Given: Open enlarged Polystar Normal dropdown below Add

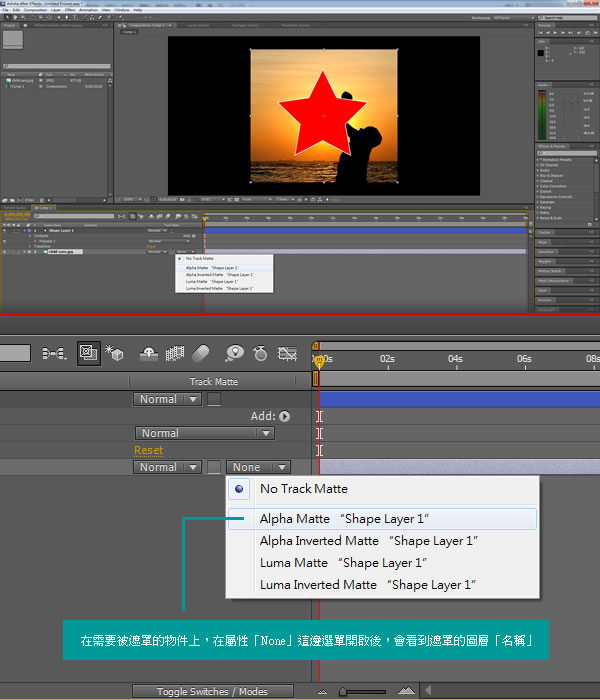Looking at the screenshot, I should tap(205, 433).
